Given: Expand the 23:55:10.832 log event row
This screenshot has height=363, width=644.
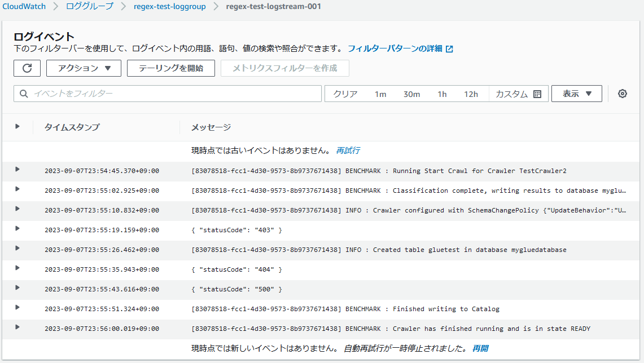Looking at the screenshot, I should click(x=17, y=209).
